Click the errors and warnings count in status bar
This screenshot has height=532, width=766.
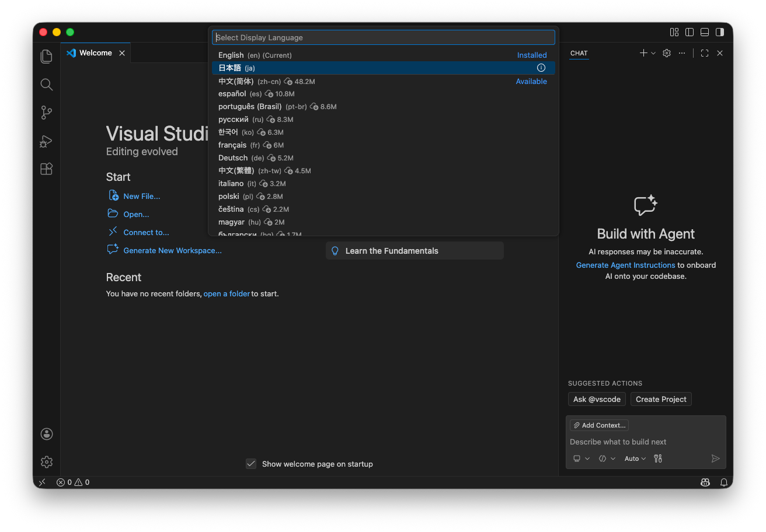point(73,482)
